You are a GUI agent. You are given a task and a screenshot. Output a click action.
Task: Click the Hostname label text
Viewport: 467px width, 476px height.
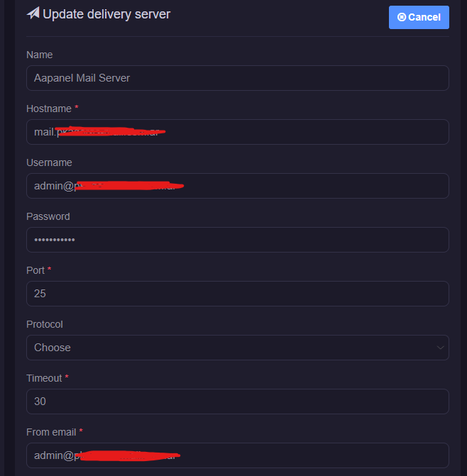tap(48, 109)
